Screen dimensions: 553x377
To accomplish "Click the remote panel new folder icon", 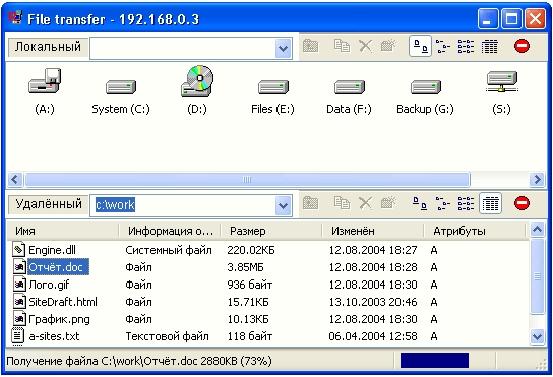I will pos(388,203).
